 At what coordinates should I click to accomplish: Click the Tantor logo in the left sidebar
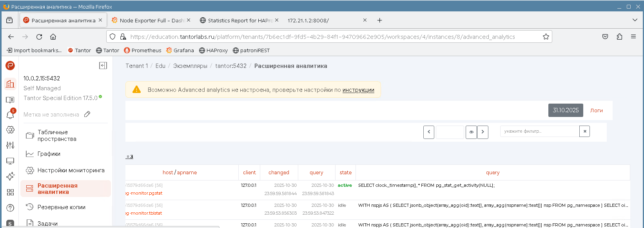point(10,66)
